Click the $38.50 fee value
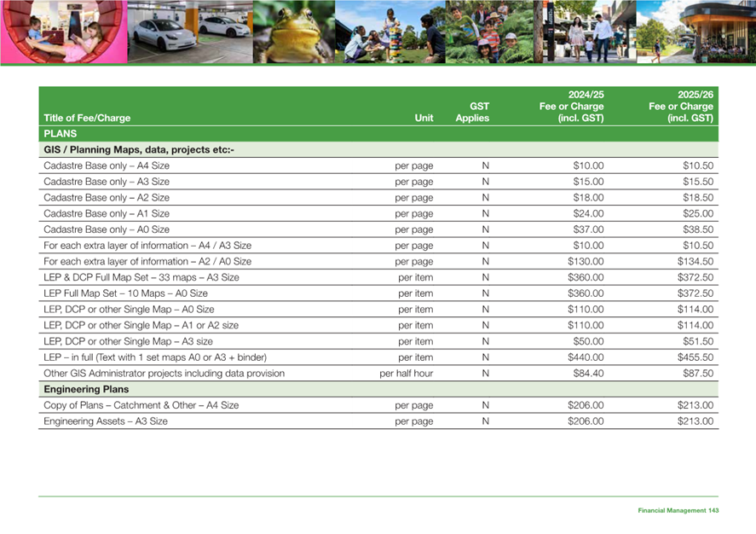This screenshot has height=534, width=756. [x=698, y=229]
